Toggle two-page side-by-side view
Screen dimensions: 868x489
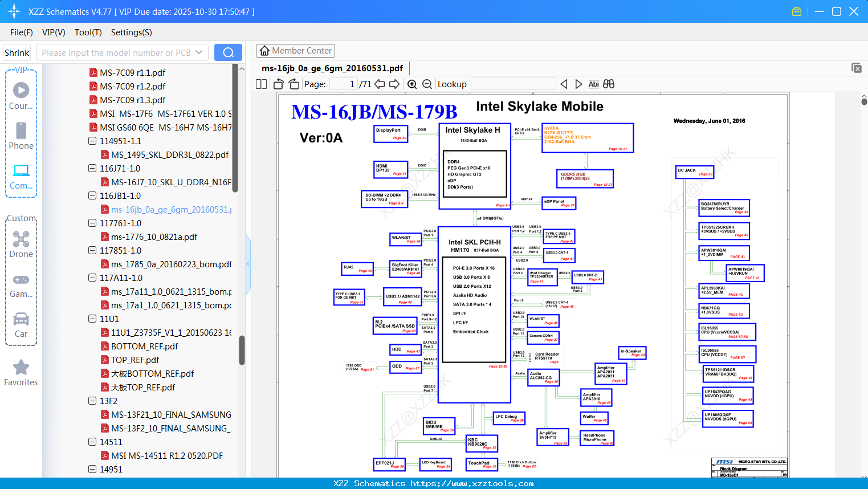pos(260,84)
